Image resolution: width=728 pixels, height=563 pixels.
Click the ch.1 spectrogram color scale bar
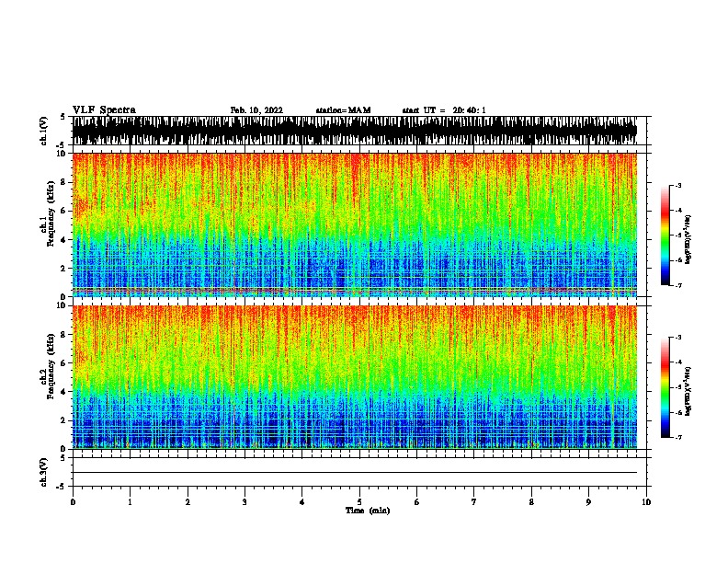pos(665,236)
